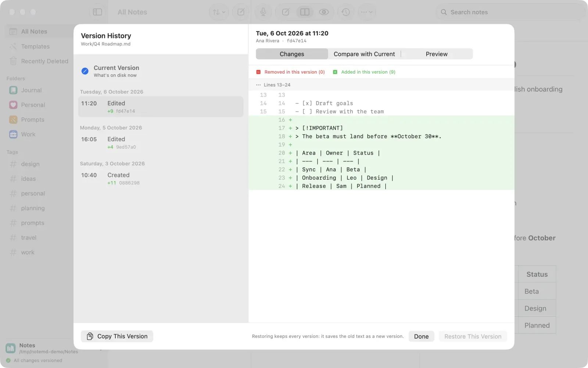
Task: Expand the hidden lines ellipsis above Lines 13–24
Action: [x=258, y=85]
